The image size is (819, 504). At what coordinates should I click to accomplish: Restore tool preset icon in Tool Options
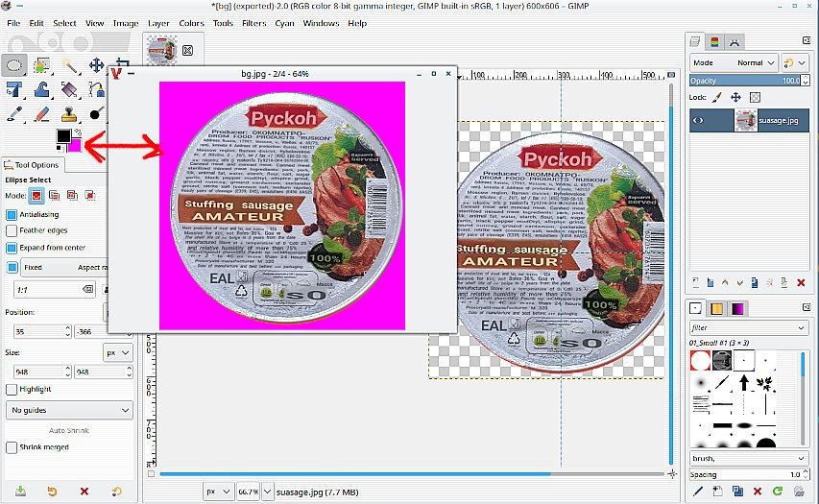52,491
